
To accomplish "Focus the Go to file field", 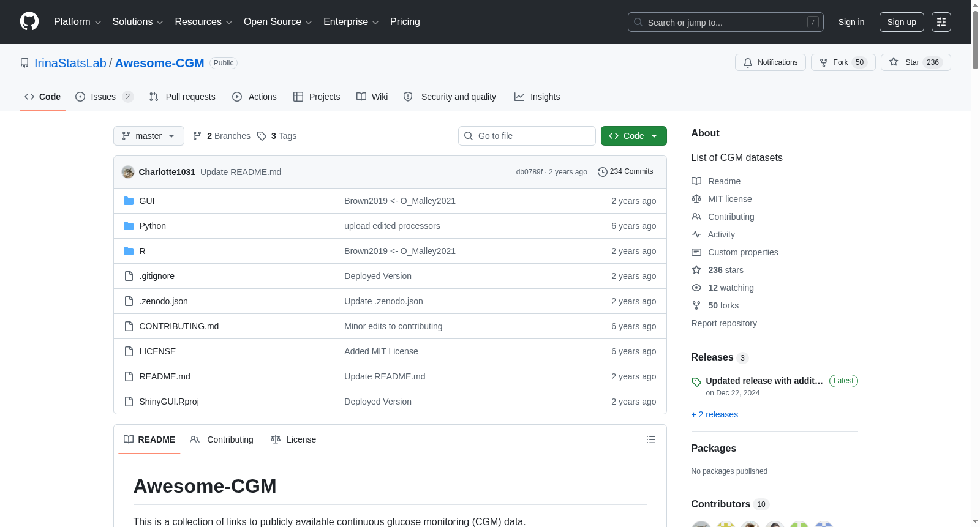I will tap(527, 136).
